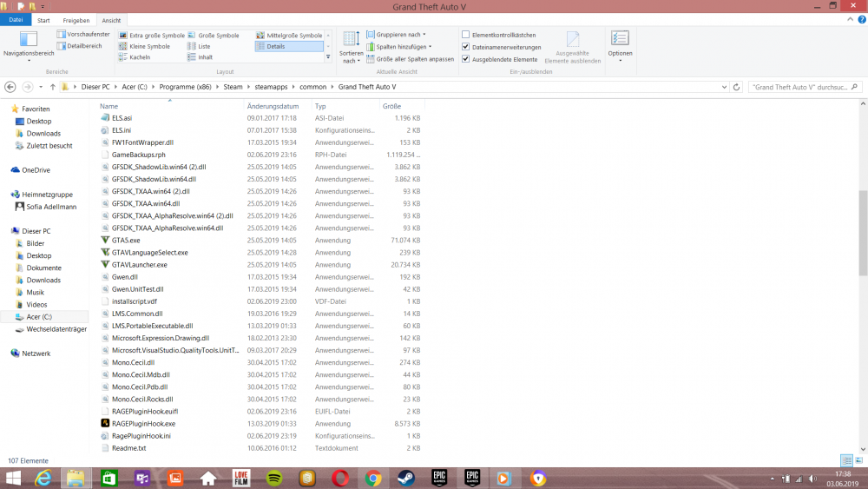Image resolution: width=868 pixels, height=489 pixels.
Task: Open recent locations dropdown arrow
Action: click(41, 87)
